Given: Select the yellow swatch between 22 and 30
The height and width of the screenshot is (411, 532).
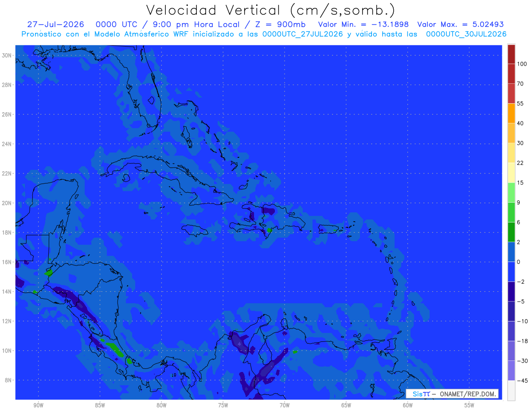Looking at the screenshot, I should 511,153.
